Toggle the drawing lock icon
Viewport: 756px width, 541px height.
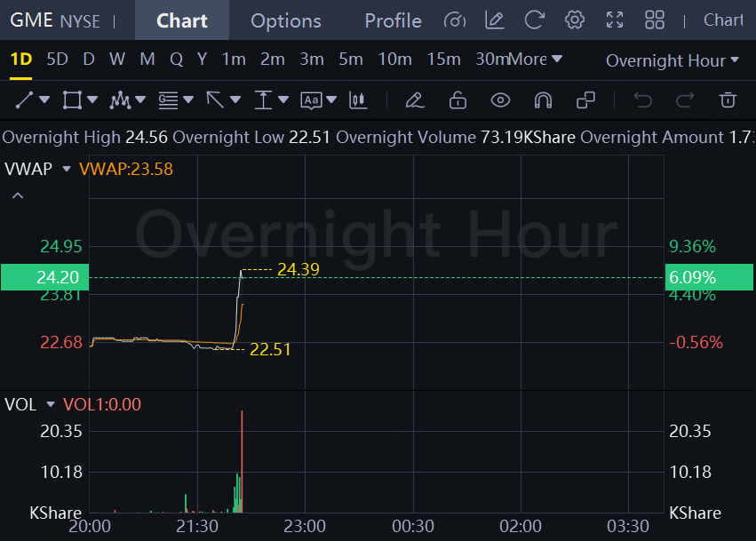click(x=458, y=100)
